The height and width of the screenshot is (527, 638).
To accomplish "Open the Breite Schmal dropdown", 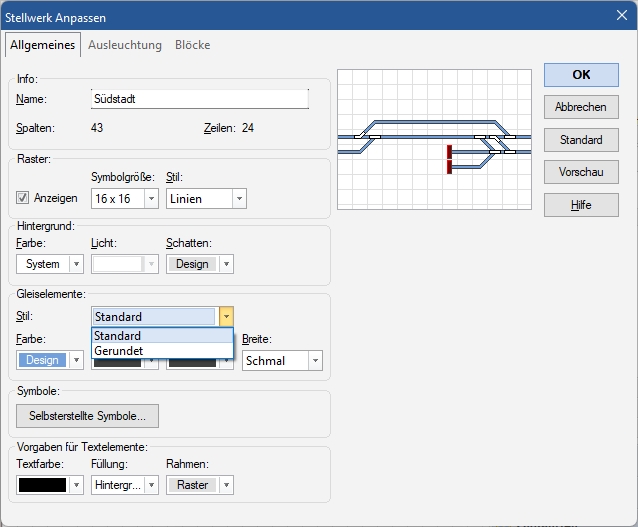I will coord(281,361).
